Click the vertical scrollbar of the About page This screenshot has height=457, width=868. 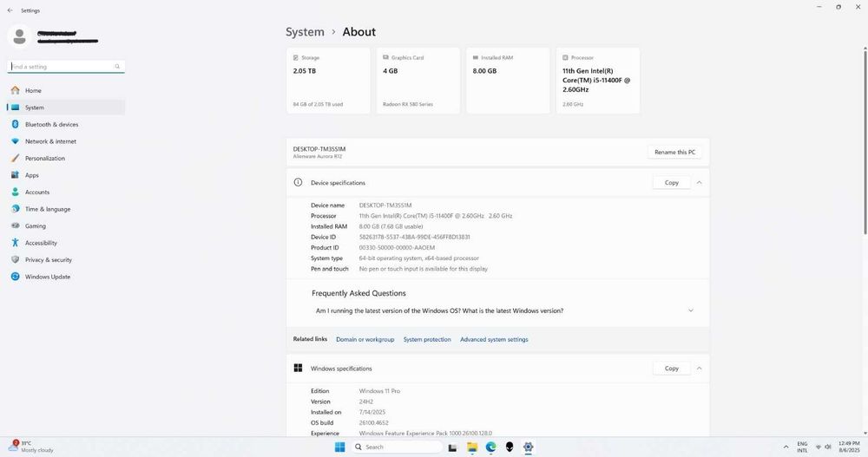click(x=865, y=141)
